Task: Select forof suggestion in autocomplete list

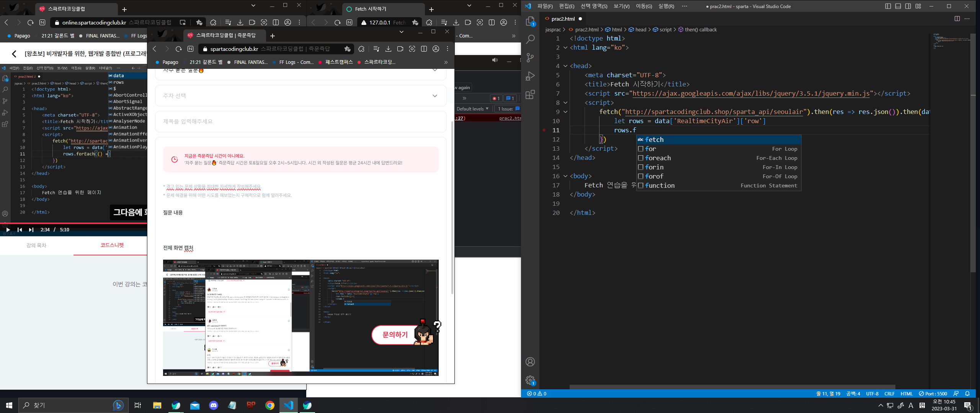Action: point(719,176)
